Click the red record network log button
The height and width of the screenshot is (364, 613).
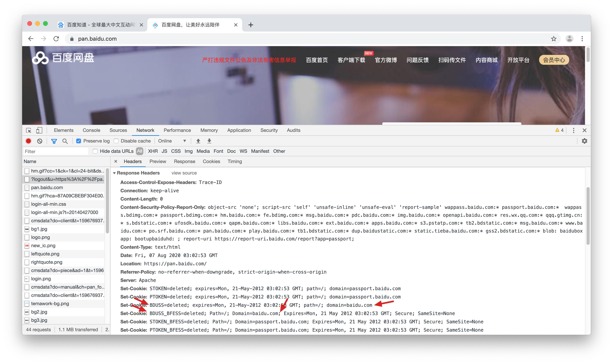click(28, 141)
